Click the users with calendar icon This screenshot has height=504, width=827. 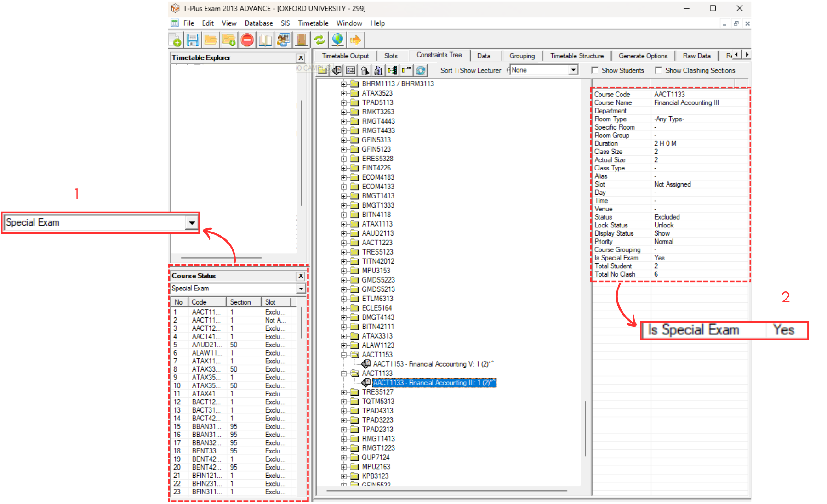click(283, 40)
